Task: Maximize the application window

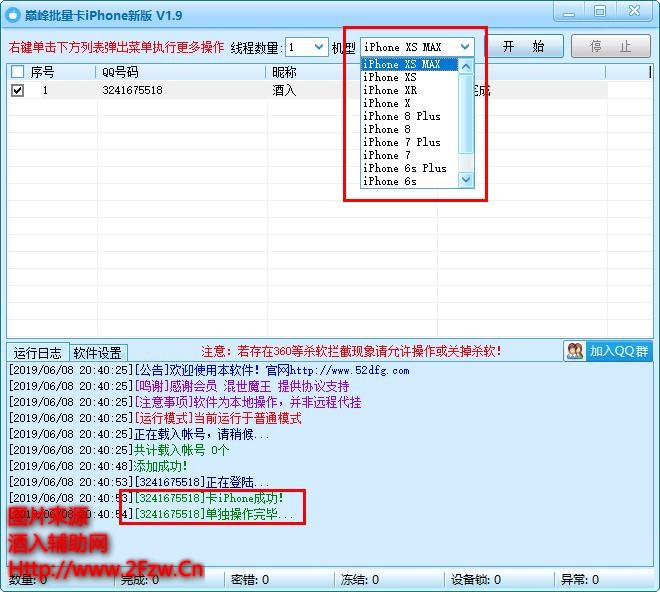Action: [x=600, y=11]
